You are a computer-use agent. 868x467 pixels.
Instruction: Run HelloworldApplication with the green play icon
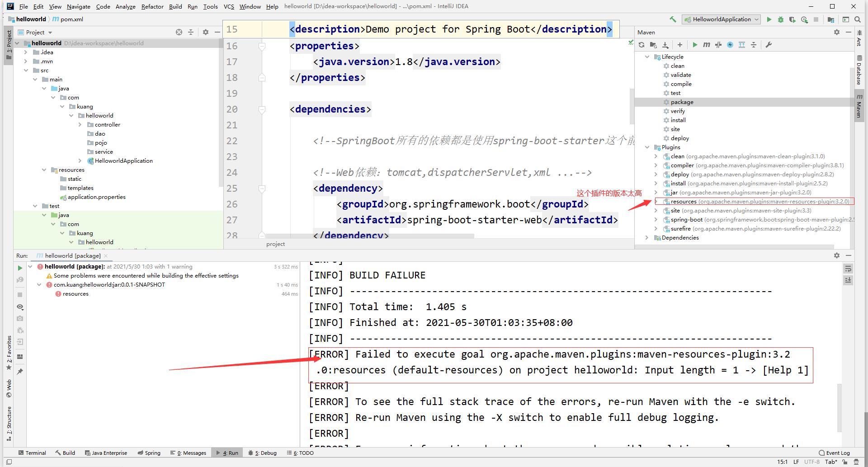pos(769,19)
